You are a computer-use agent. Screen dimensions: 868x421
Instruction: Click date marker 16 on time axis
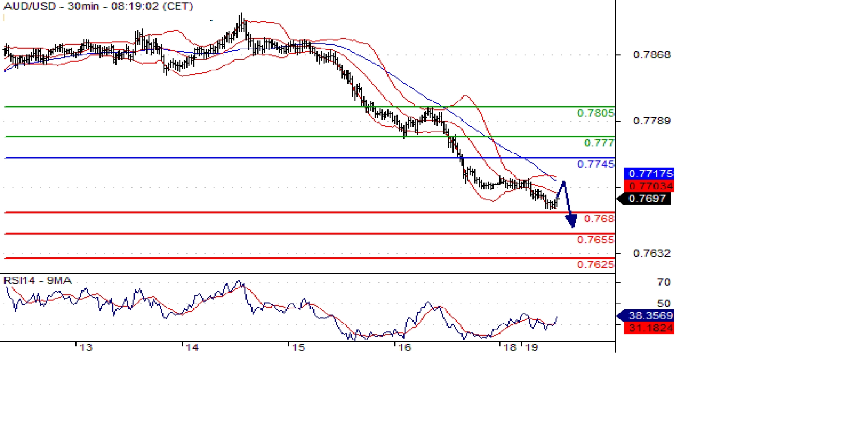point(405,347)
